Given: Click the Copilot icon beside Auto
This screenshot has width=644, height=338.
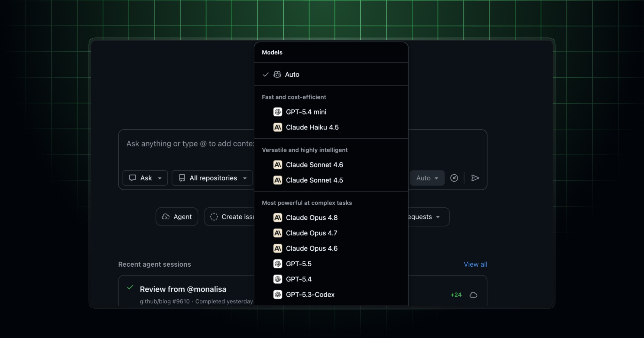Looking at the screenshot, I should [x=277, y=74].
